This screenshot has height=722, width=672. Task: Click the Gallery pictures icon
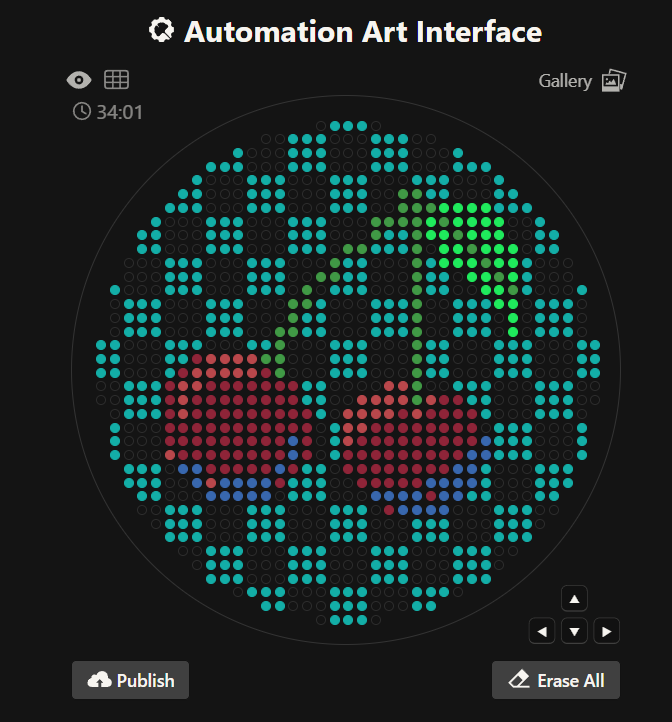[613, 81]
